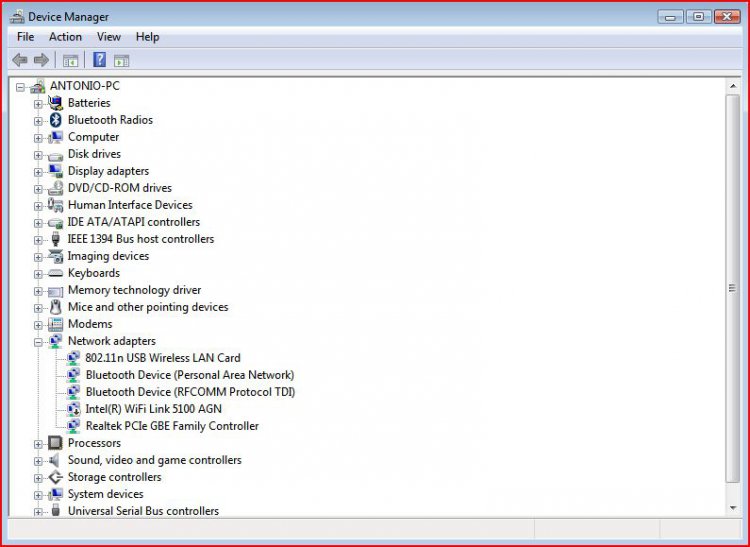Select Intel(R) WiFi Link 5100 AGN text

[x=153, y=409]
